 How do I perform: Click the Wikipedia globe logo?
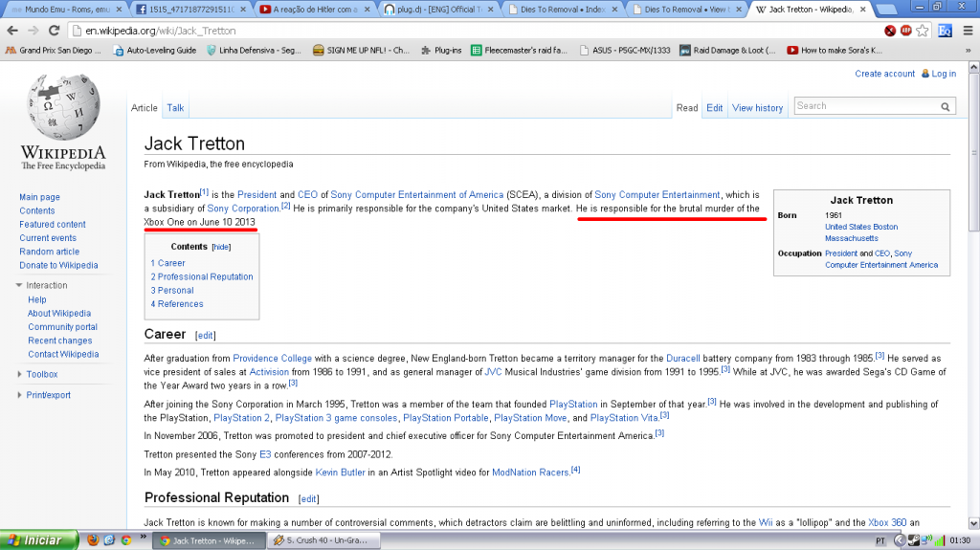(x=63, y=107)
